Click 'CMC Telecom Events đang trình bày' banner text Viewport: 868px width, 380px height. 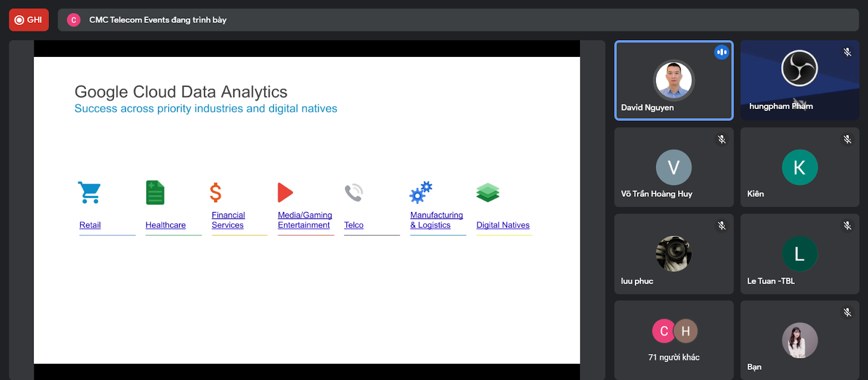pos(158,20)
